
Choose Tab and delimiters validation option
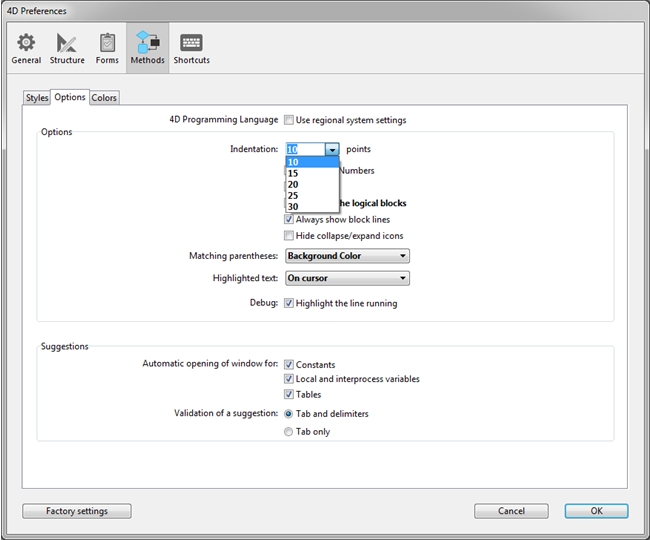tap(289, 414)
